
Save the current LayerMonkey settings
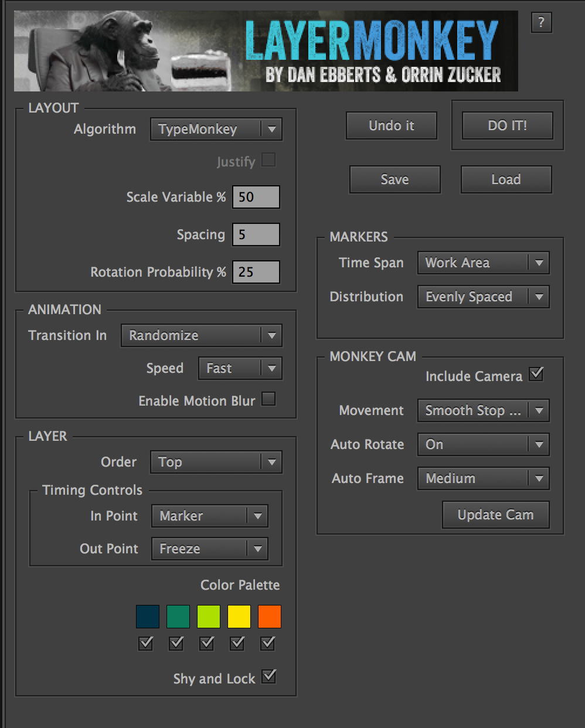click(394, 179)
